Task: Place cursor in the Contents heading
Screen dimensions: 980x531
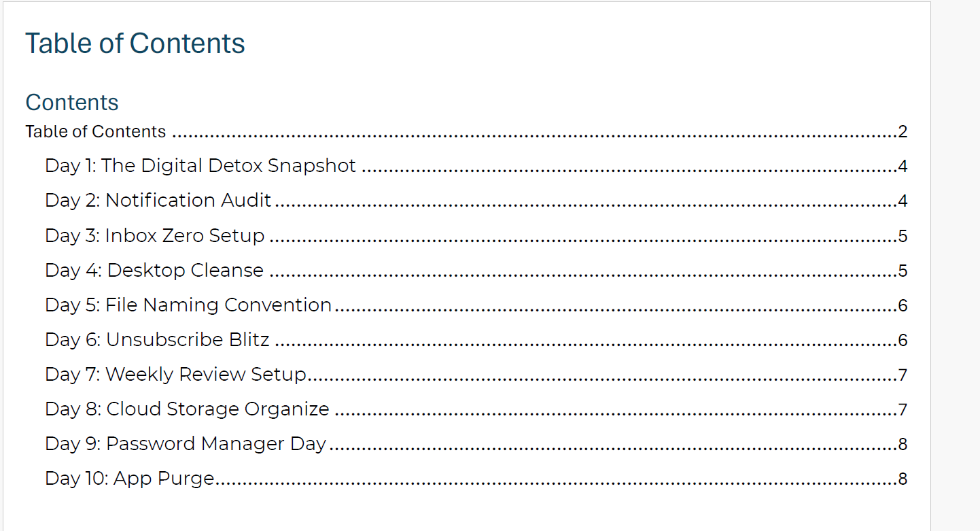Action: point(72,103)
